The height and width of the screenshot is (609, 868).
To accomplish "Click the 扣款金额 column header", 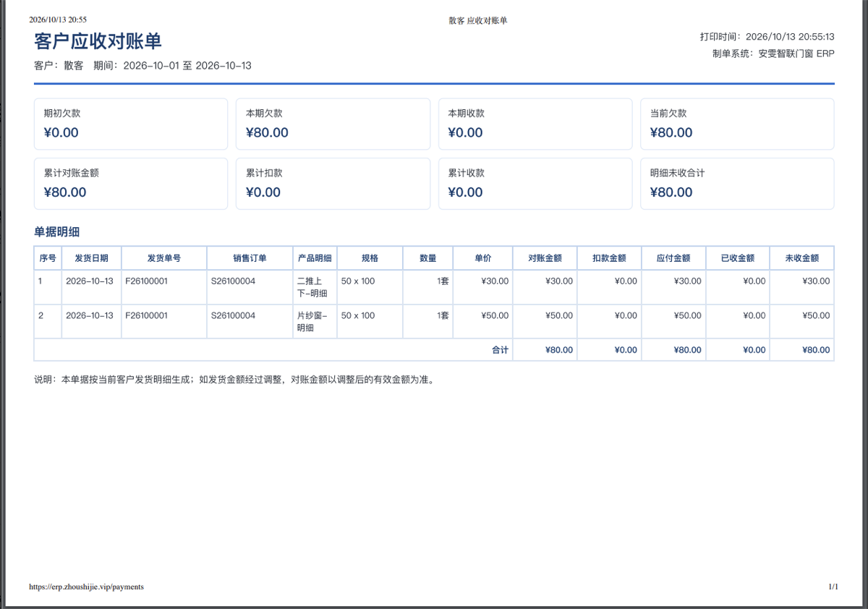I will [x=610, y=258].
